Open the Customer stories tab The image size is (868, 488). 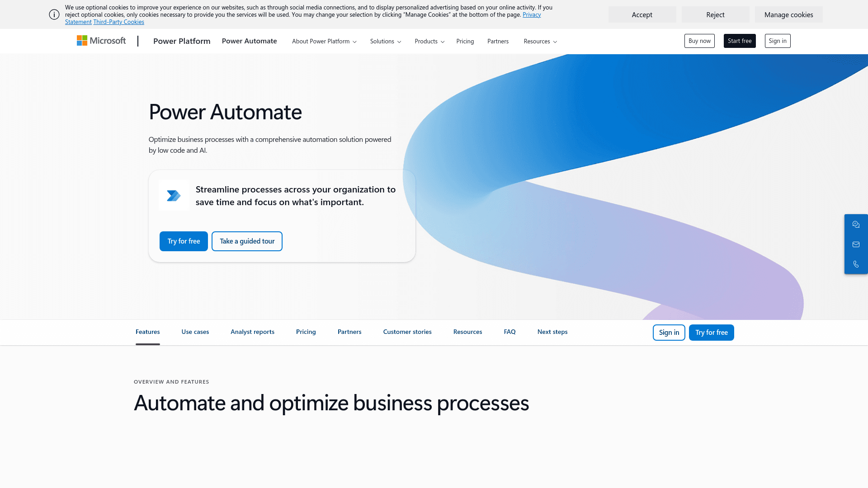pyautogui.click(x=407, y=332)
